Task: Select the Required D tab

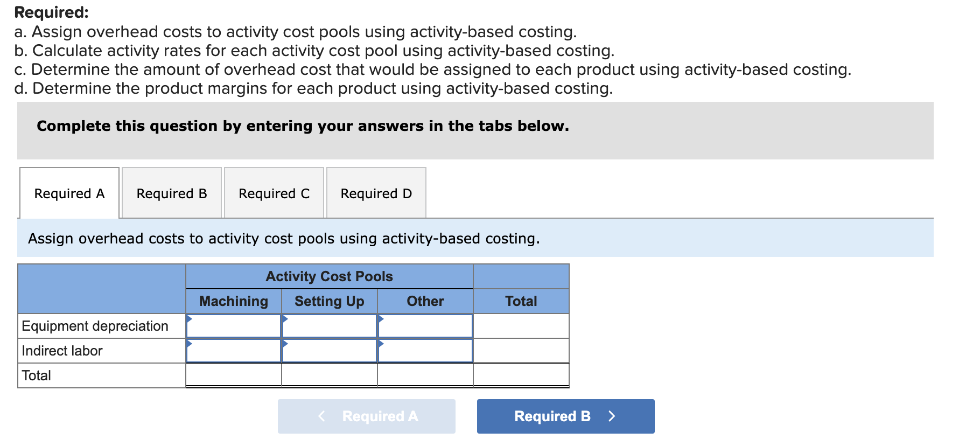Action: point(376,193)
